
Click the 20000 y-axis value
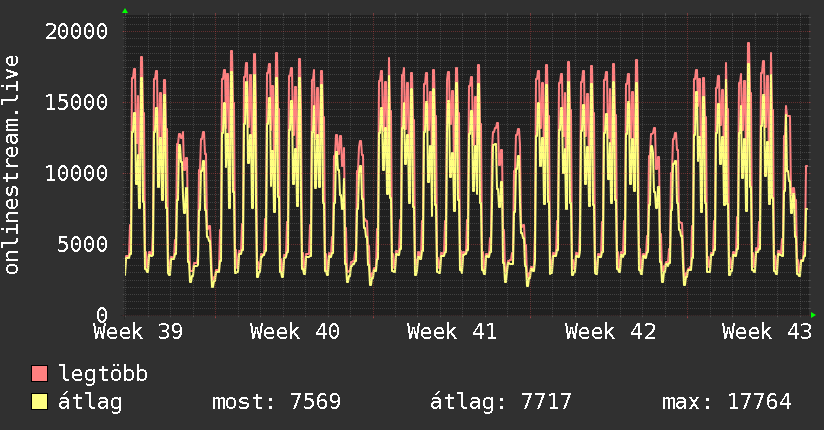77,32
